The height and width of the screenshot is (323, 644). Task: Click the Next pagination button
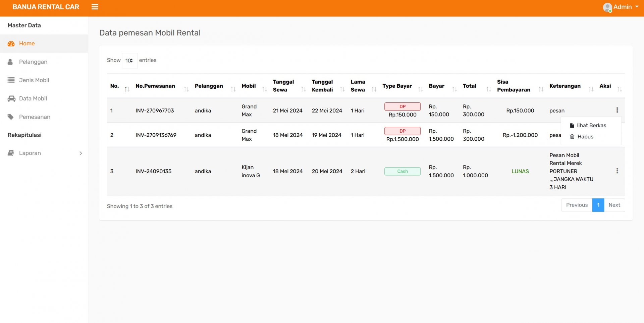coord(614,205)
